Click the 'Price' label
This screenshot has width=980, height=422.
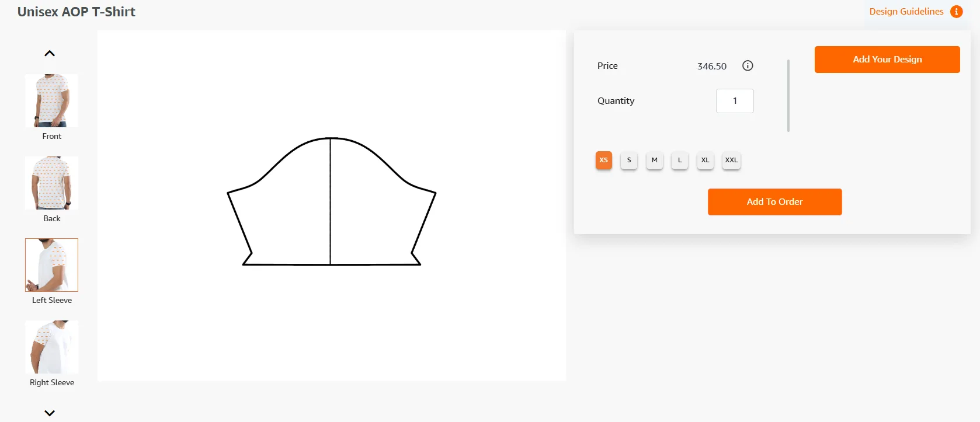pos(607,66)
